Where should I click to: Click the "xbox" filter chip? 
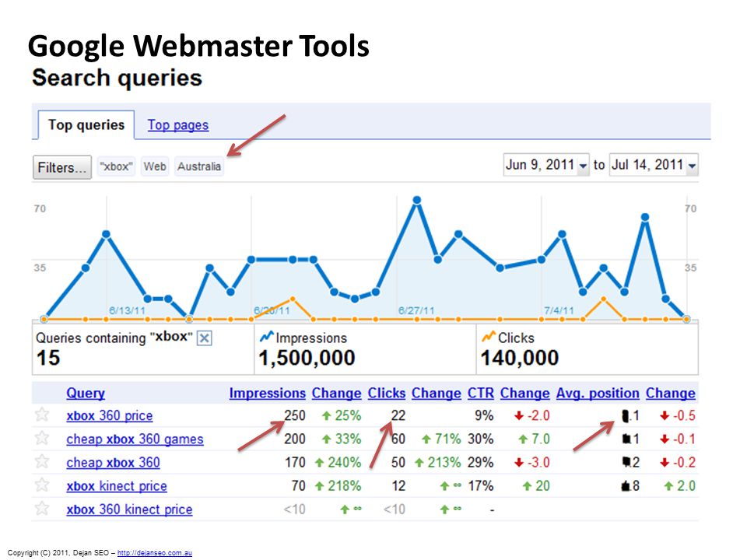(116, 166)
